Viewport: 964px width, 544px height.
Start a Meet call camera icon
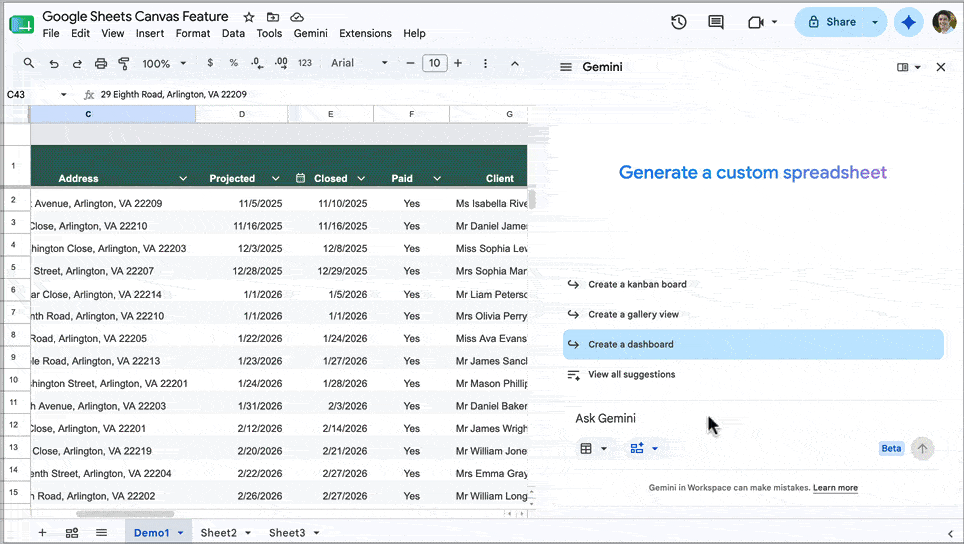(x=756, y=23)
